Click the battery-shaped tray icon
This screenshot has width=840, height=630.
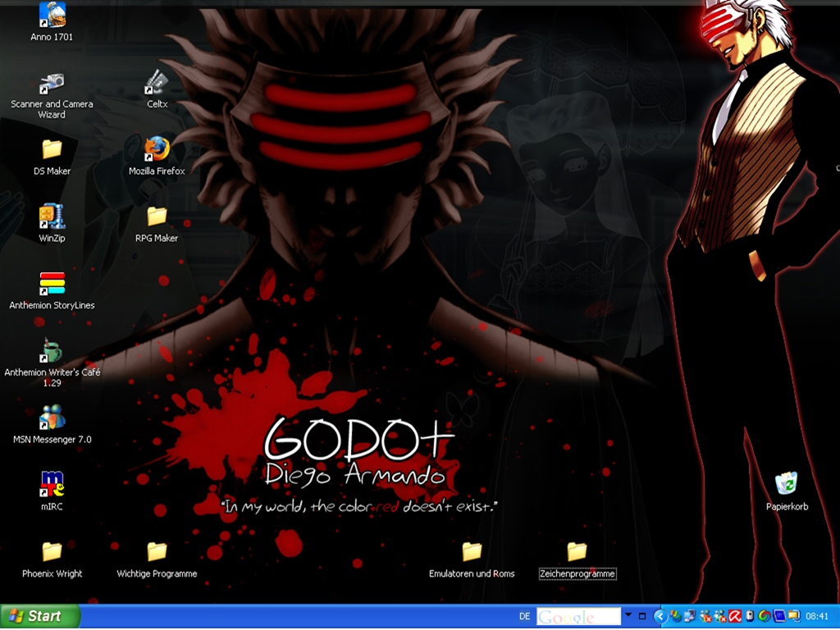pyautogui.click(x=750, y=617)
